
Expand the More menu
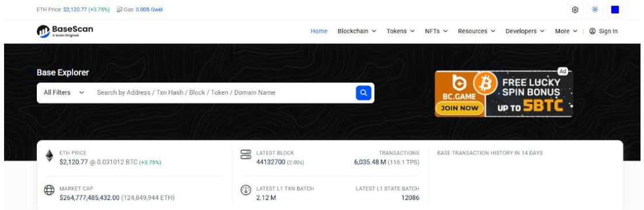click(566, 31)
